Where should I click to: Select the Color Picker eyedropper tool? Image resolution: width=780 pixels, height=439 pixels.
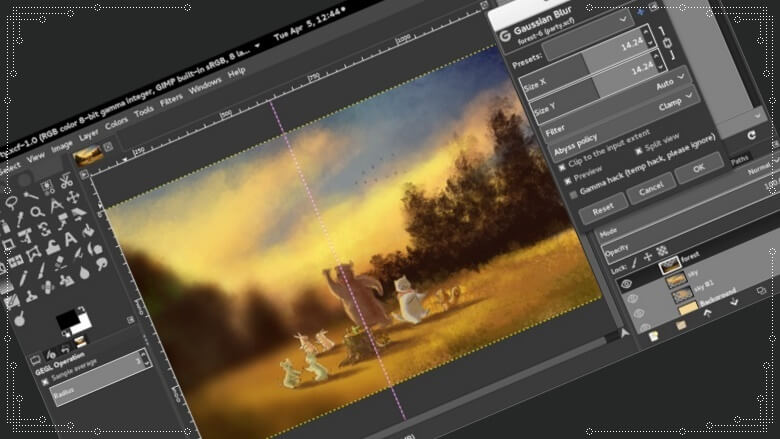pyautogui.click(x=19, y=219)
